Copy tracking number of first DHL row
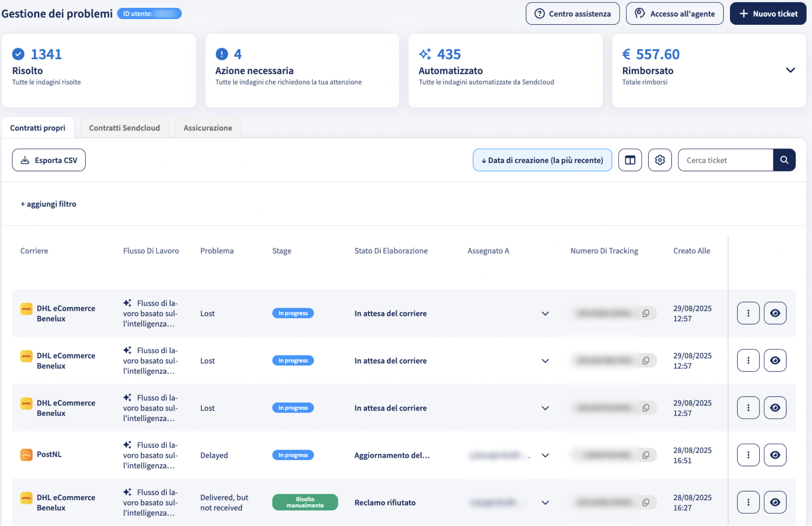This screenshot has width=812, height=526. [646, 313]
